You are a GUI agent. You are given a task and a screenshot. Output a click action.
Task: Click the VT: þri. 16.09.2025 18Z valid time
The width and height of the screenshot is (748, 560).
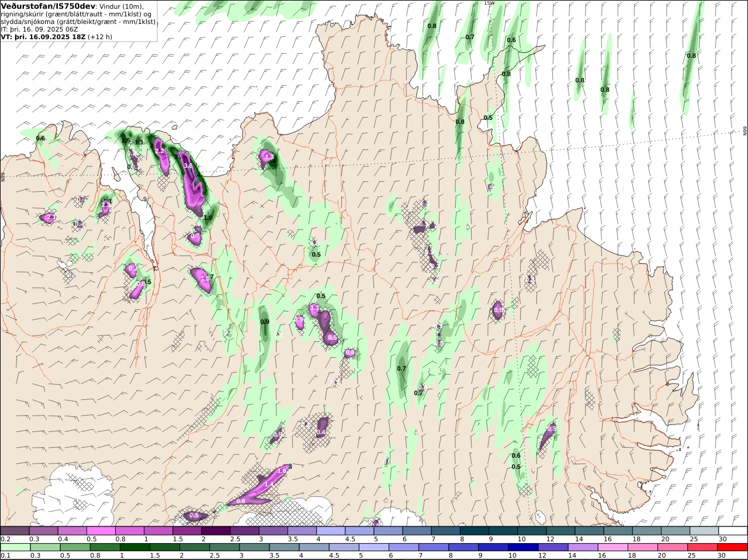pos(43,36)
